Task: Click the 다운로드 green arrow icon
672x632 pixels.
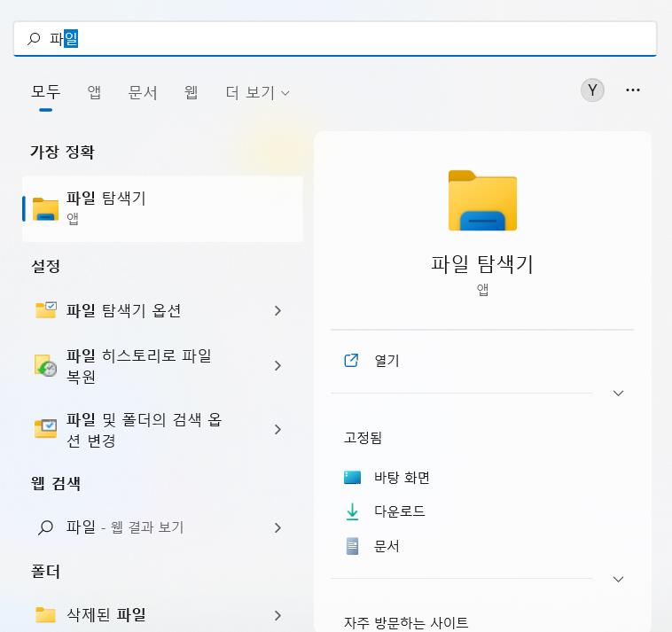Action: tap(352, 511)
